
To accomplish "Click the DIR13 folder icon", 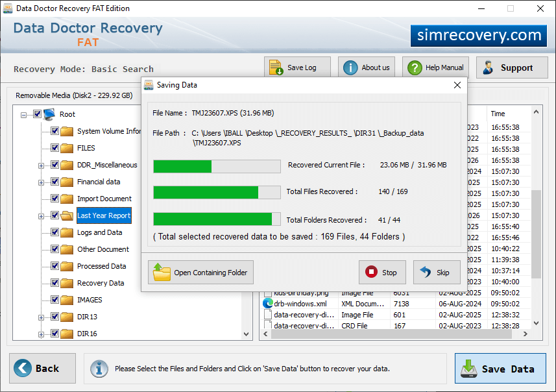I will (x=67, y=317).
